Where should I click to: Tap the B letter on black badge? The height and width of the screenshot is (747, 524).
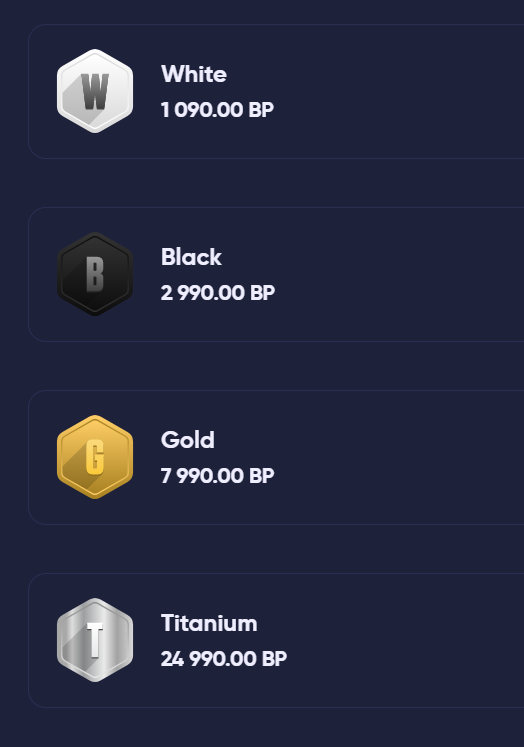point(95,274)
